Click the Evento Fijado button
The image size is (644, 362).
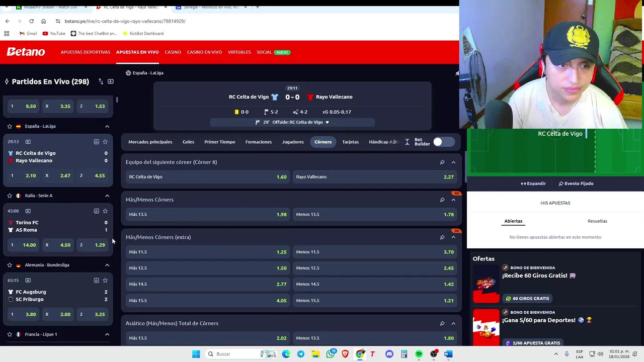click(576, 184)
